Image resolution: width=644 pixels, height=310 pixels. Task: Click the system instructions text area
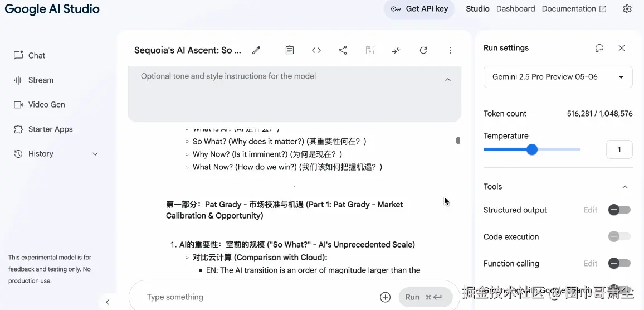coord(294,94)
